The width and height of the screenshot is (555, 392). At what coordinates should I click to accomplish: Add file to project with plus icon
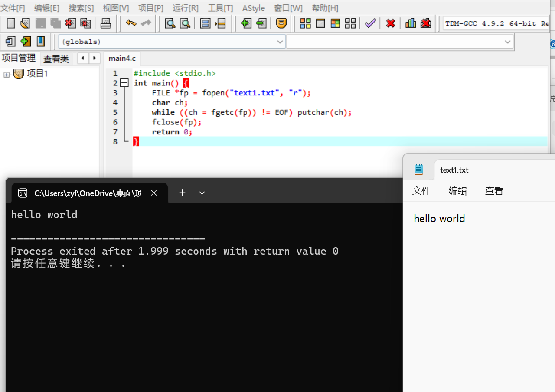coord(246,23)
